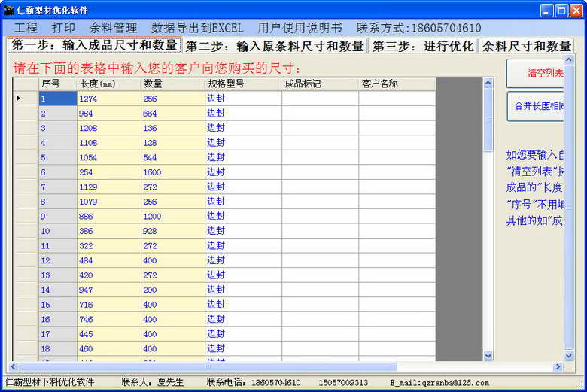Viewport: 587px width, 392px height.
Task: Click the vertical scrollbar down arrow
Action: [x=488, y=355]
